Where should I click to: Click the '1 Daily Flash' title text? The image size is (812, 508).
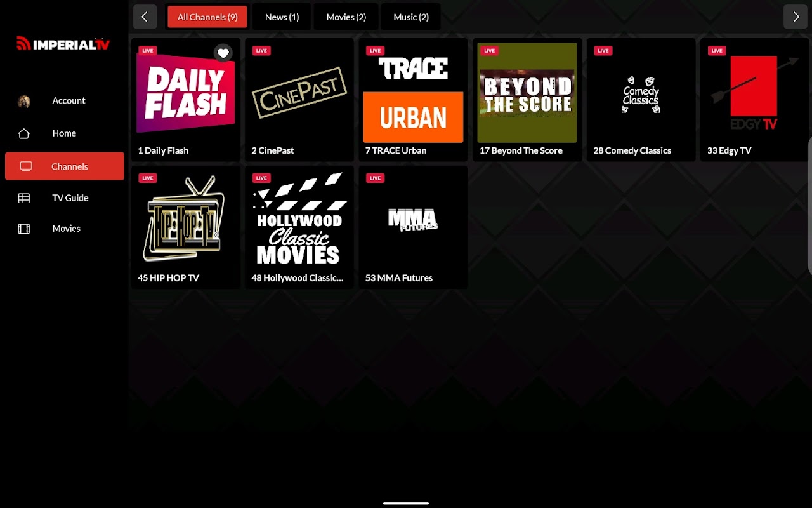(163, 150)
